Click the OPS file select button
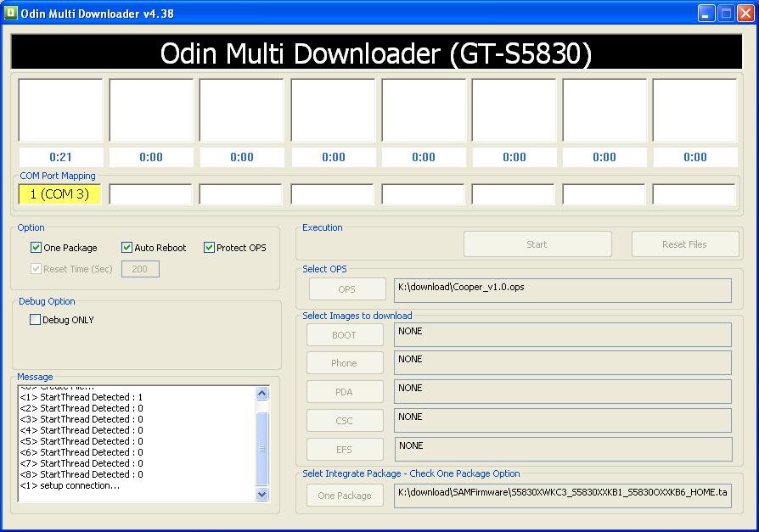759x532 pixels. point(347,289)
